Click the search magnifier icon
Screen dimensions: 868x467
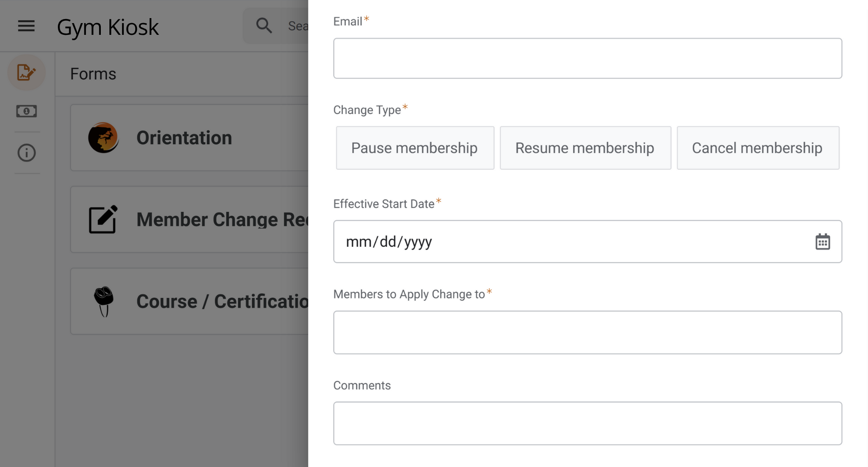tap(264, 25)
